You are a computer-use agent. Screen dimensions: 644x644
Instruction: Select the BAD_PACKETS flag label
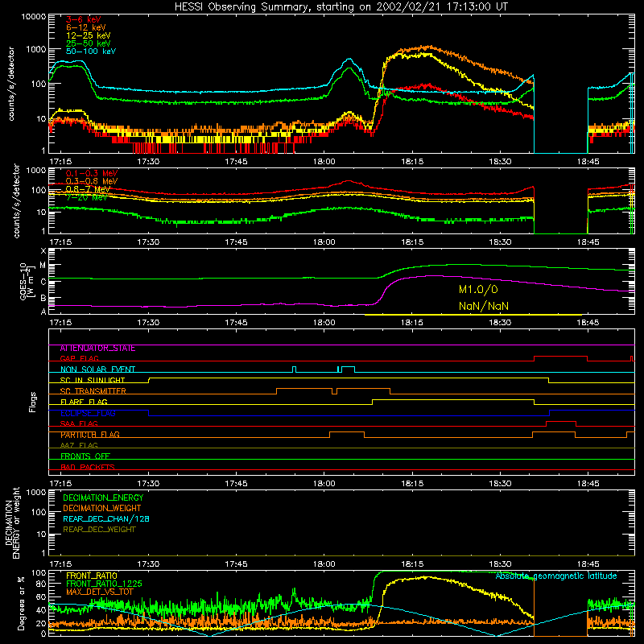88,467
